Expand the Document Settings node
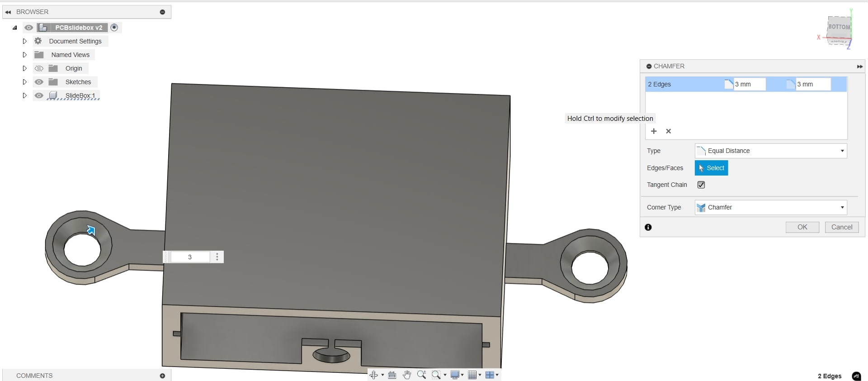This screenshot has height=381, width=868. tap(25, 41)
